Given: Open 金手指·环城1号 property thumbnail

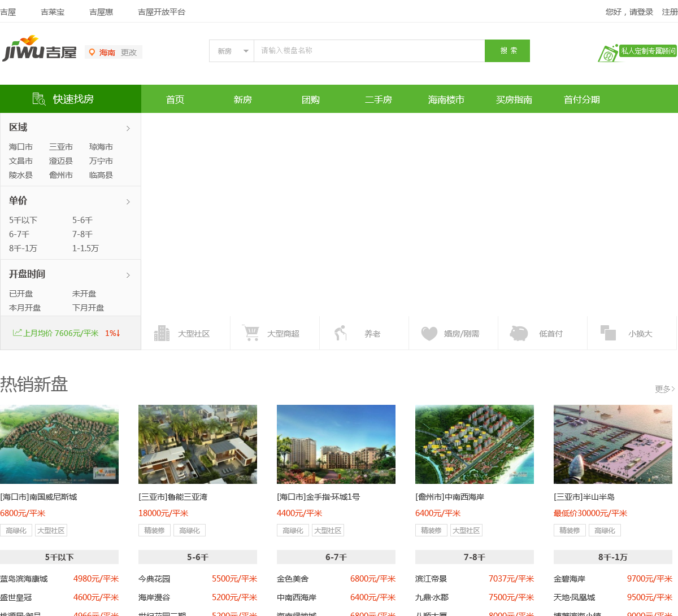Looking at the screenshot, I should (x=336, y=444).
